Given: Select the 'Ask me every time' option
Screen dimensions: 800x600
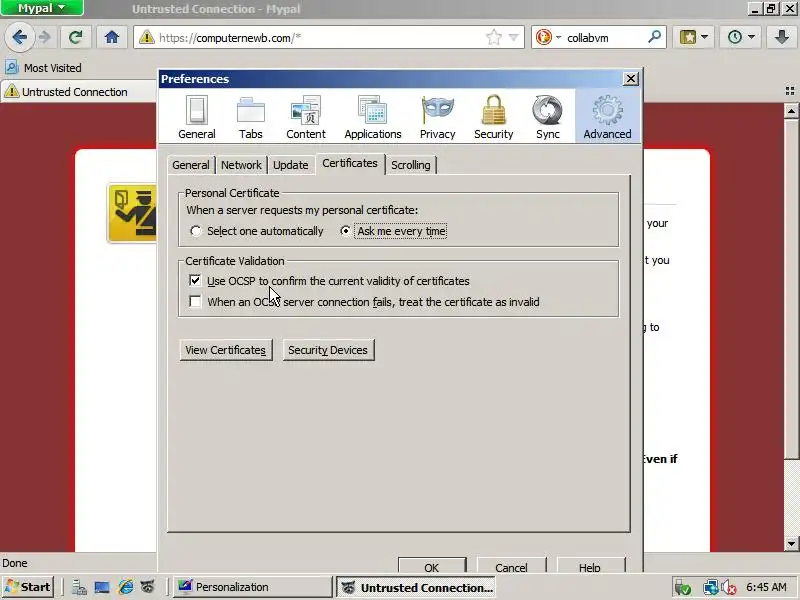Looking at the screenshot, I should click(x=345, y=231).
